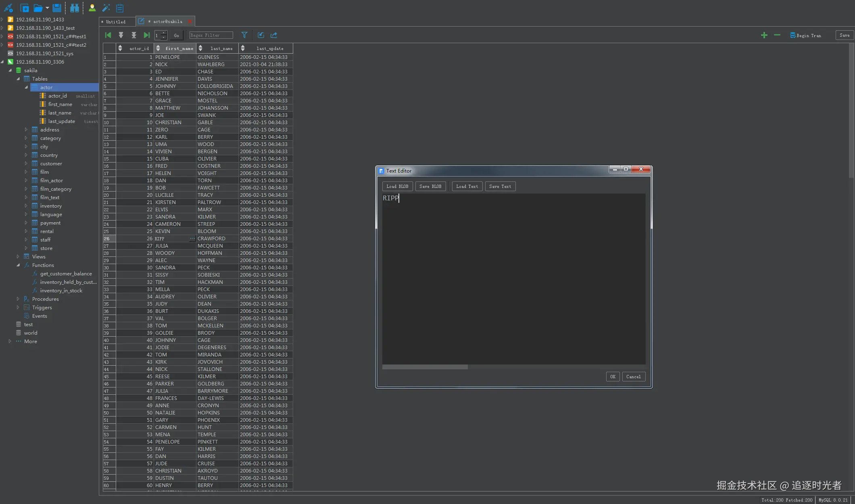Toggle sort arrows on last_name column
Viewport: 855px width, 504px height.
(200, 48)
